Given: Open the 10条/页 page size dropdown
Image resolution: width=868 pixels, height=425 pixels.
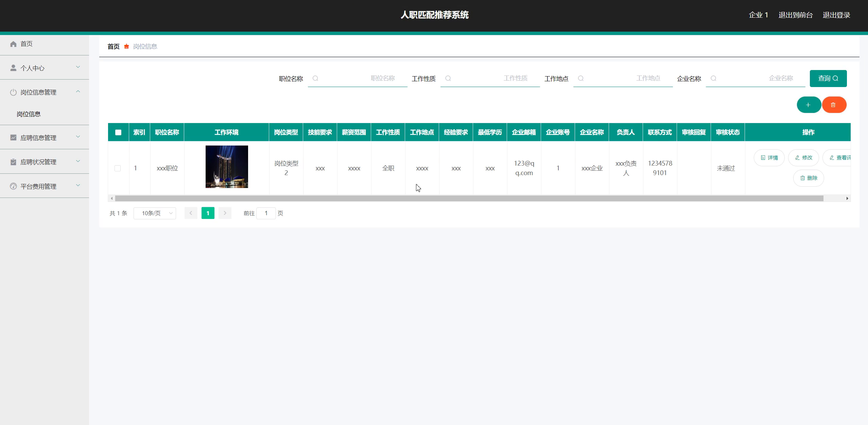Looking at the screenshot, I should coord(155,213).
